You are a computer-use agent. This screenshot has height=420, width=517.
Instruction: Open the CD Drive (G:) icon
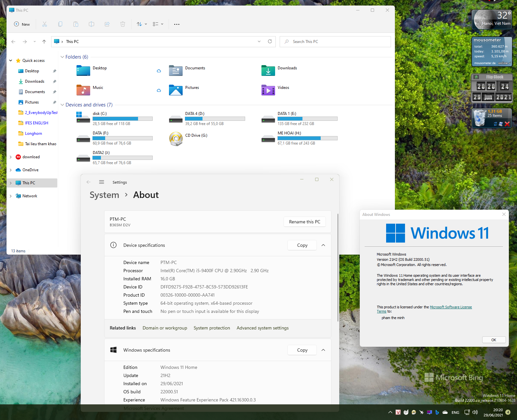[176, 139]
